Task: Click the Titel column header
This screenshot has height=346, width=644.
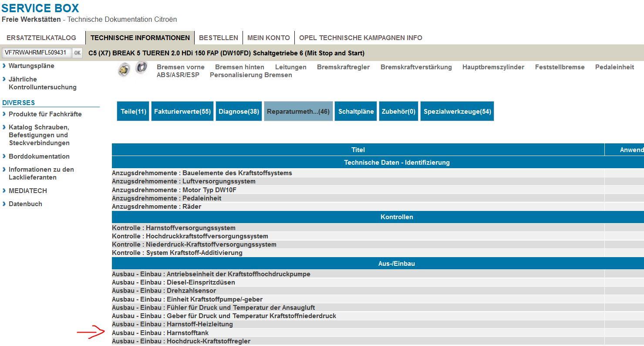Action: (x=358, y=150)
